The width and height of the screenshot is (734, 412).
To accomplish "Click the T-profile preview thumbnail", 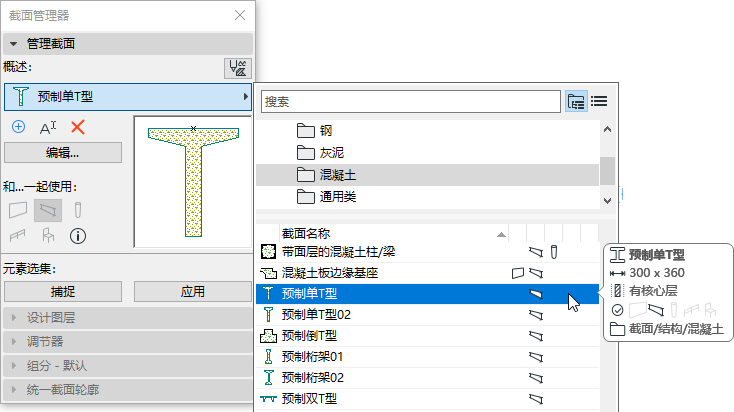I will coord(193,182).
